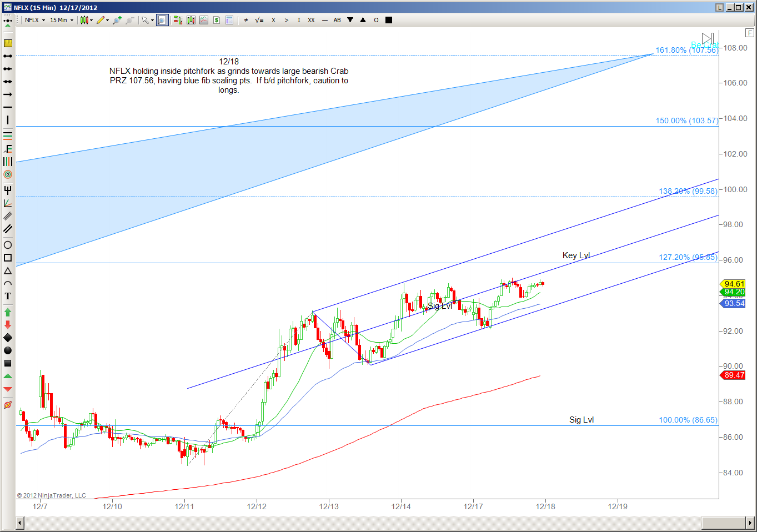
Task: Add a green Arrow Up marker
Action: [8, 313]
